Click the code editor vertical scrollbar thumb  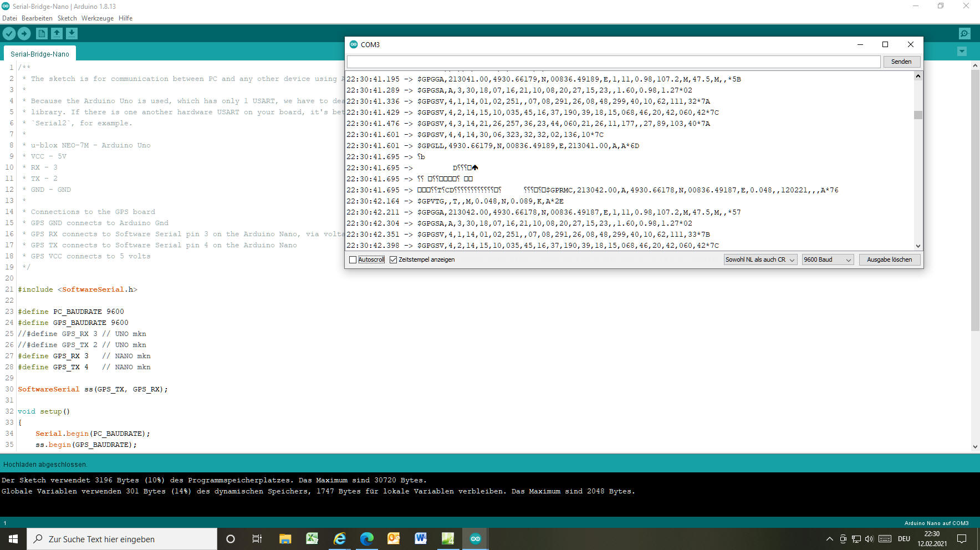[975, 201]
